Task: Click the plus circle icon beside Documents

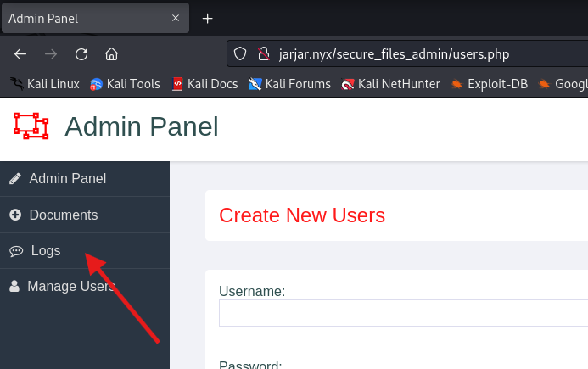Action: pos(14,215)
